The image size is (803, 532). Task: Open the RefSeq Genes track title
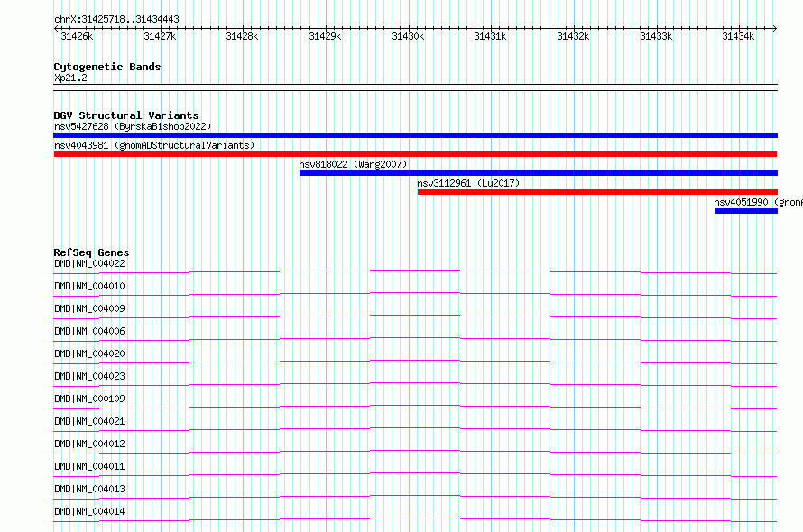click(x=92, y=252)
